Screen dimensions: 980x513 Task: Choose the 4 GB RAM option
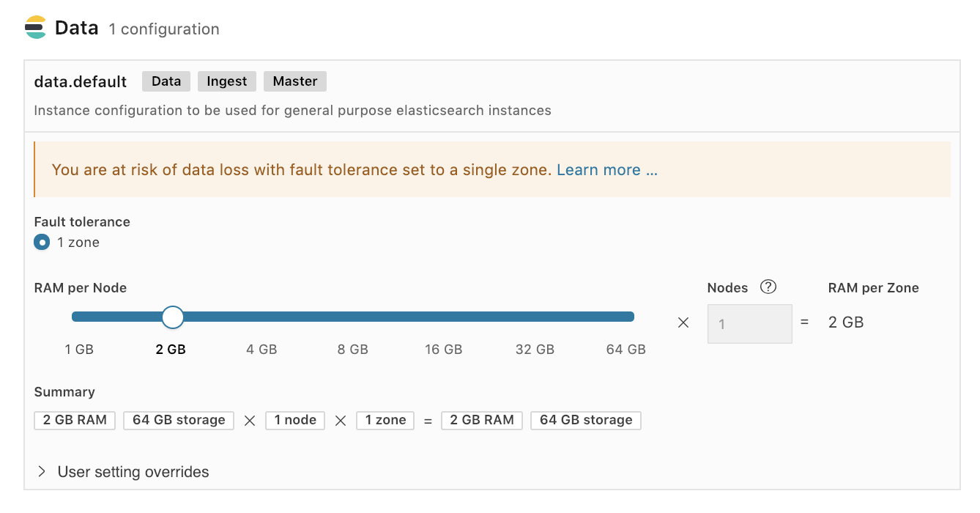pos(261,350)
